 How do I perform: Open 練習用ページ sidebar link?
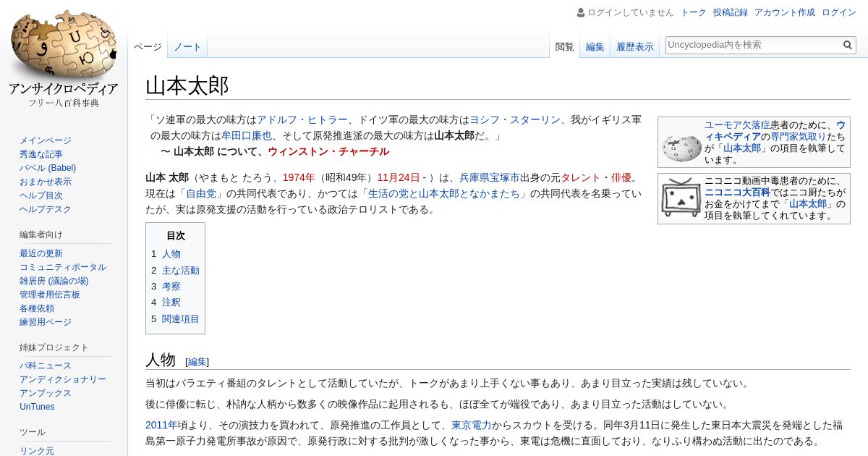click(46, 322)
